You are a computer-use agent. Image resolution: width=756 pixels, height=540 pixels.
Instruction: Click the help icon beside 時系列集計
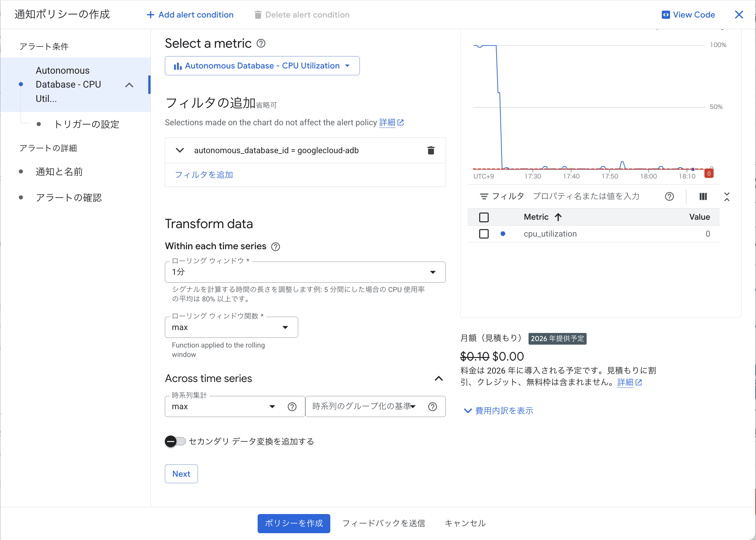(x=292, y=406)
